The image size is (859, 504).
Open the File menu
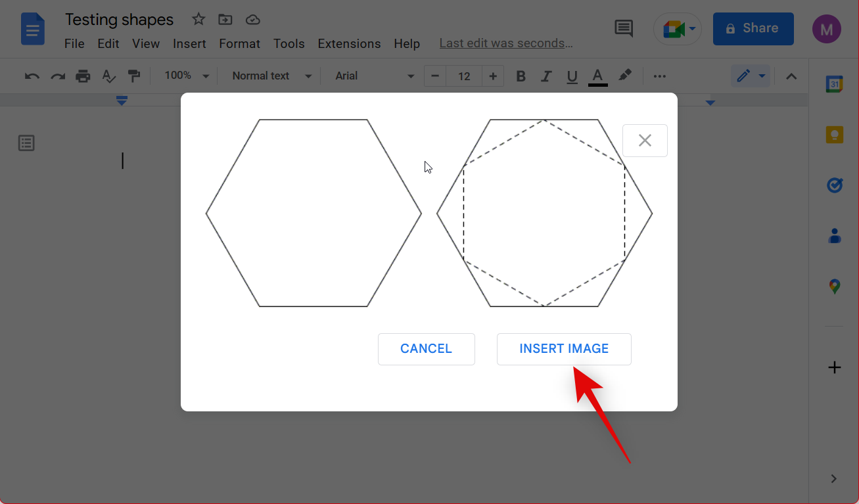pyautogui.click(x=74, y=44)
